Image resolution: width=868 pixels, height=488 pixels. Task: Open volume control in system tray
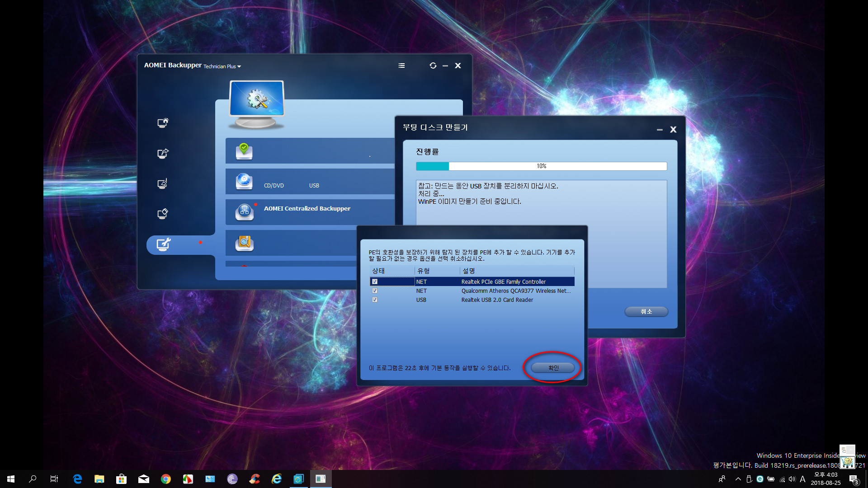pos(792,479)
